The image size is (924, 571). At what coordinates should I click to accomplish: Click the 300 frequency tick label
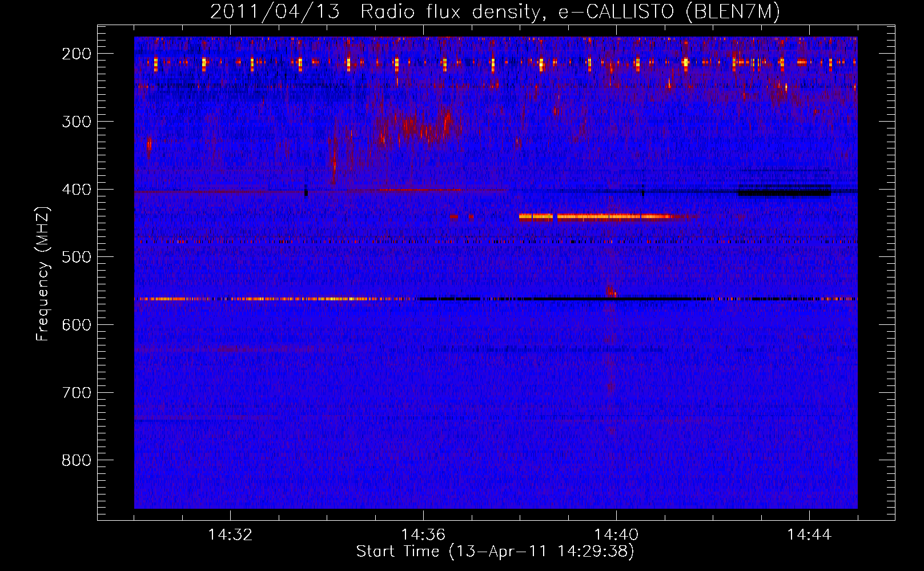coord(77,122)
